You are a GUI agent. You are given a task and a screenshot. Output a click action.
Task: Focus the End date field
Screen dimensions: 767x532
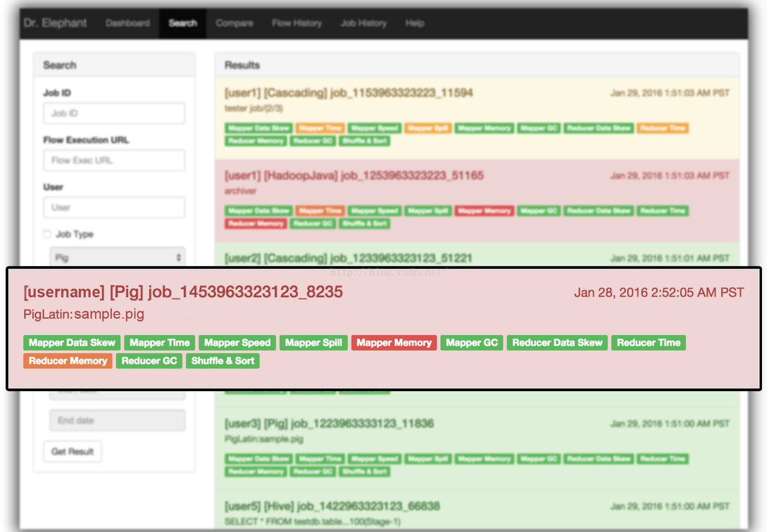pos(117,421)
